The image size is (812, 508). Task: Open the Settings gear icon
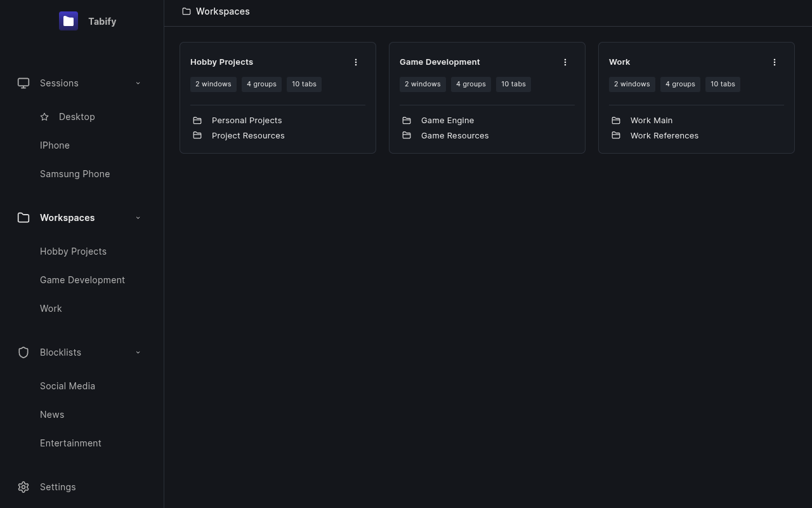(x=23, y=487)
